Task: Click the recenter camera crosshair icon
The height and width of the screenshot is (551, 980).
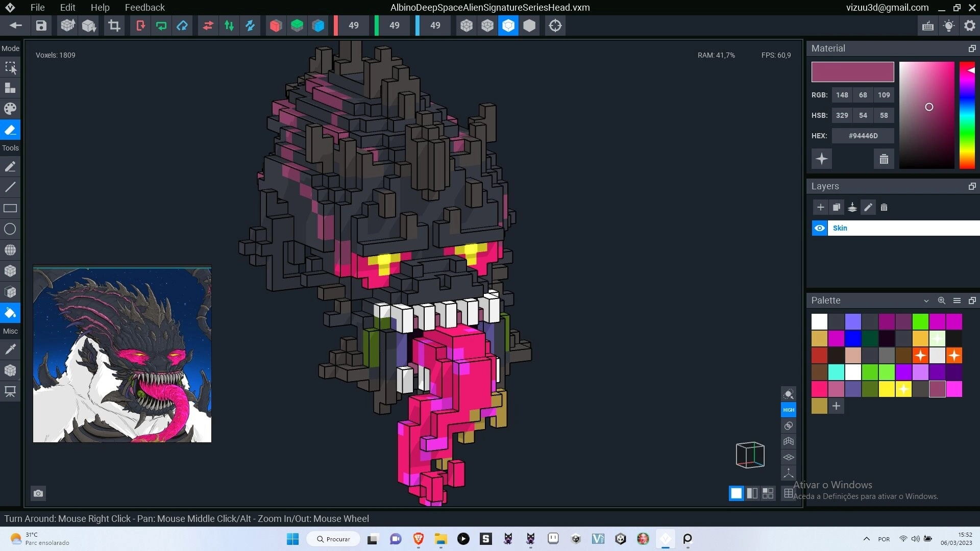Action: (555, 26)
